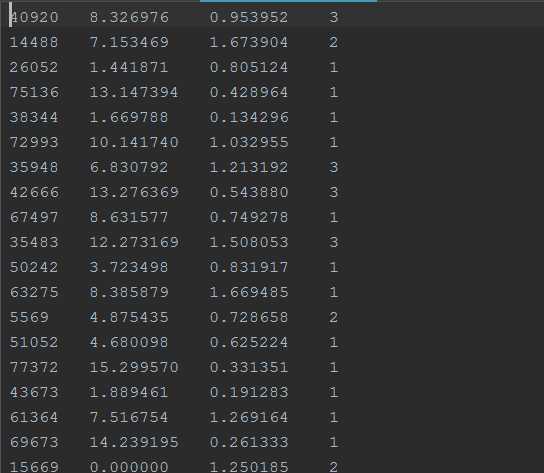Select the value 1.441871

point(129,67)
